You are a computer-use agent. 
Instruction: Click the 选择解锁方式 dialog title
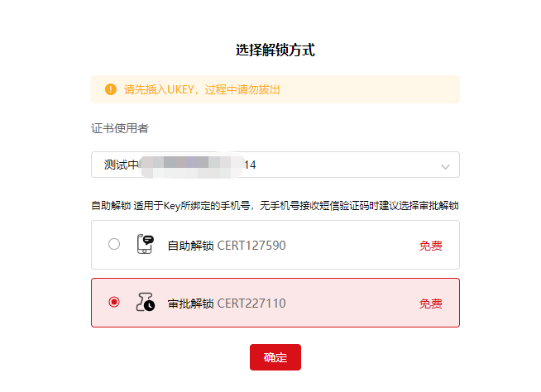coord(275,50)
